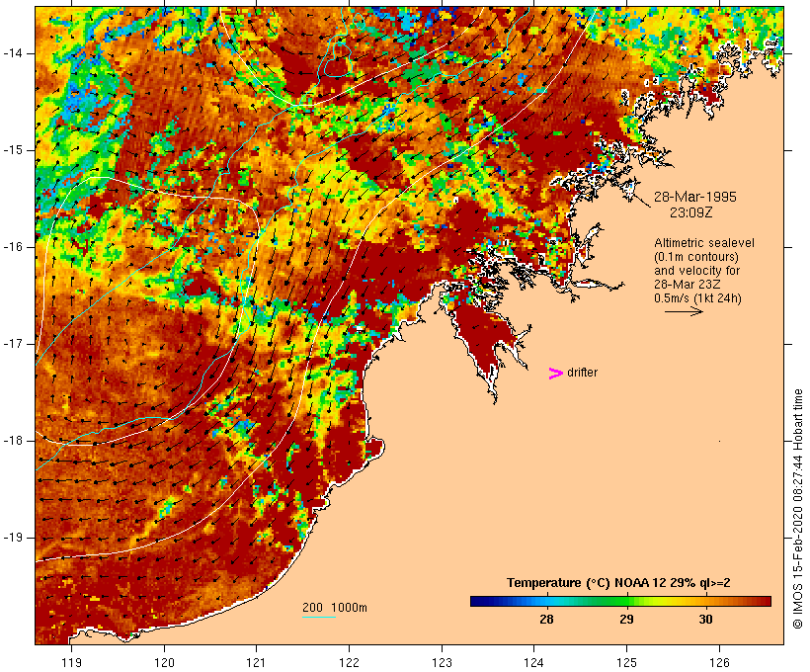Viewport: 810px width, 672px height.
Task: Click the '(0.1m contours)' text
Action: (x=696, y=257)
